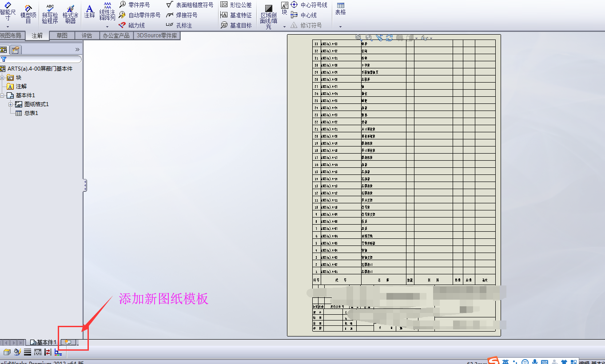The height and width of the screenshot is (364, 605).
Task: Select the 块 folder tree item
Action: (x=15, y=78)
